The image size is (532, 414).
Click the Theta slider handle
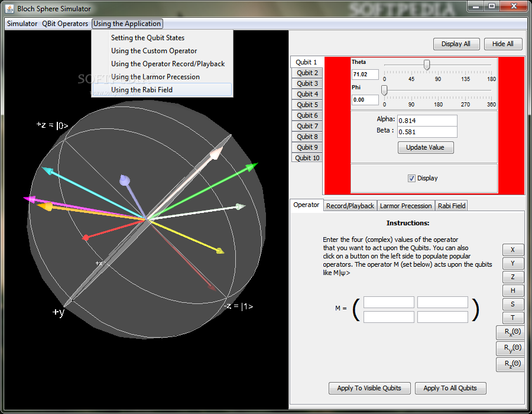coord(427,64)
